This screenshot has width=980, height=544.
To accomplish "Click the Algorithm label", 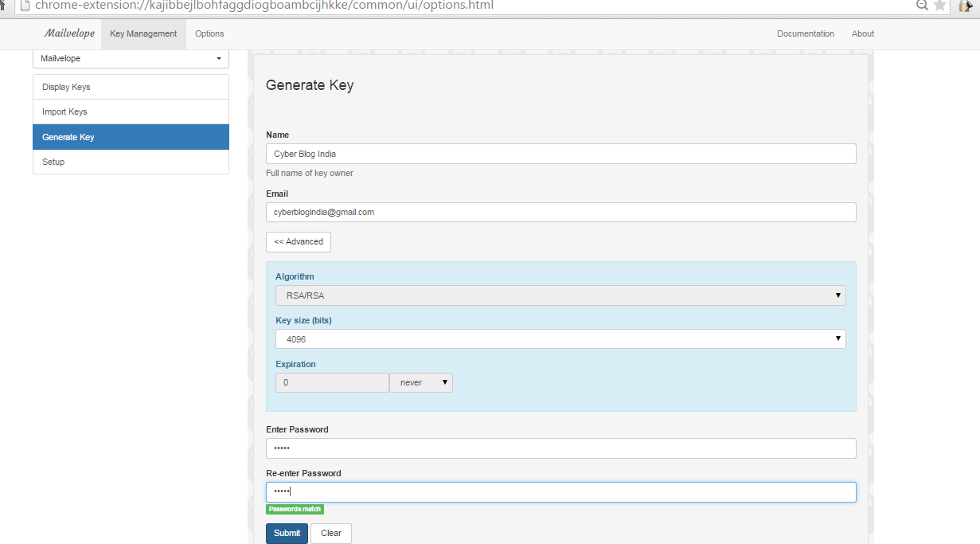I will click(295, 277).
